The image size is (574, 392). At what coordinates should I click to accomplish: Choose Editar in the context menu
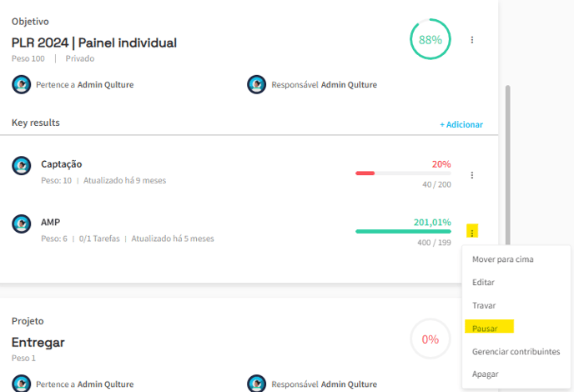coord(483,282)
